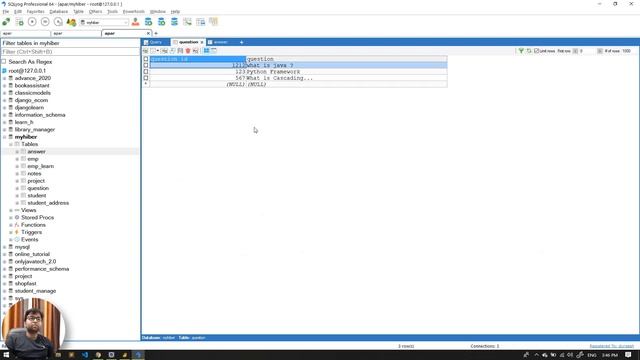Expand the Views folder
The height and width of the screenshot is (360, 640).
click(11, 210)
